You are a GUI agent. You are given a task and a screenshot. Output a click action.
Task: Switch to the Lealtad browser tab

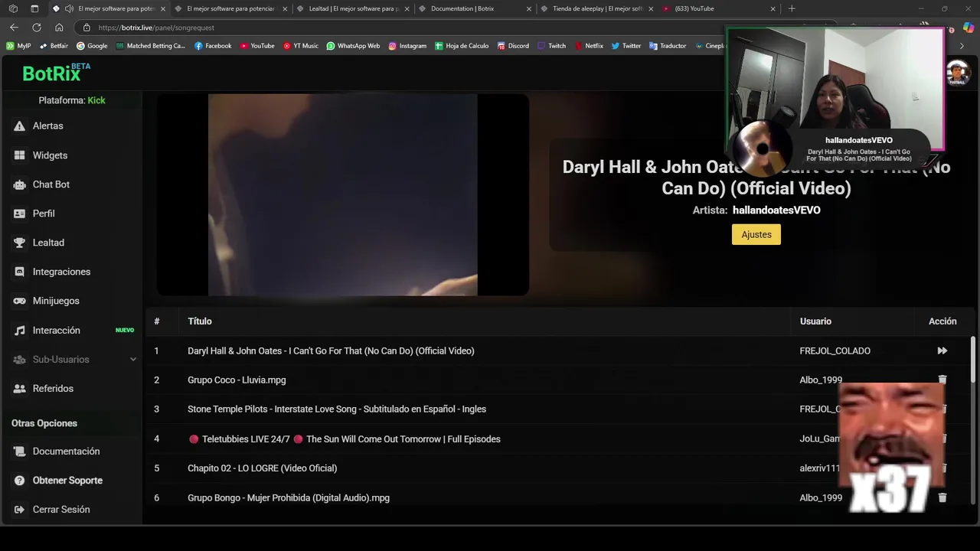pos(352,8)
